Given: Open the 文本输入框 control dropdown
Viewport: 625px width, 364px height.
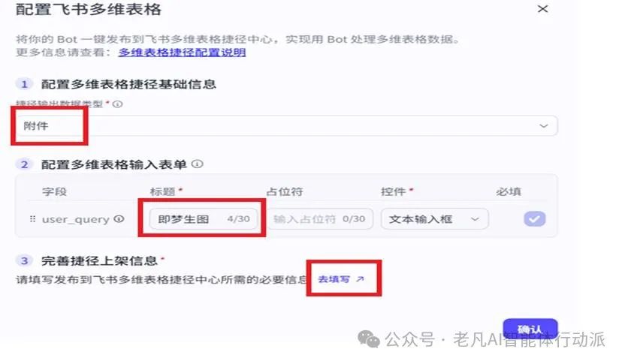Looking at the screenshot, I should point(434,219).
